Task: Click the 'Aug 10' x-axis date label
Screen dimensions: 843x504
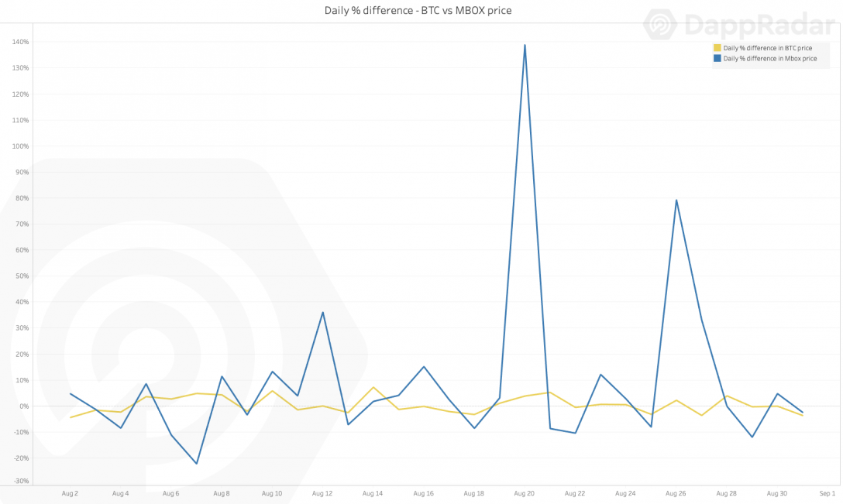Action: click(272, 493)
